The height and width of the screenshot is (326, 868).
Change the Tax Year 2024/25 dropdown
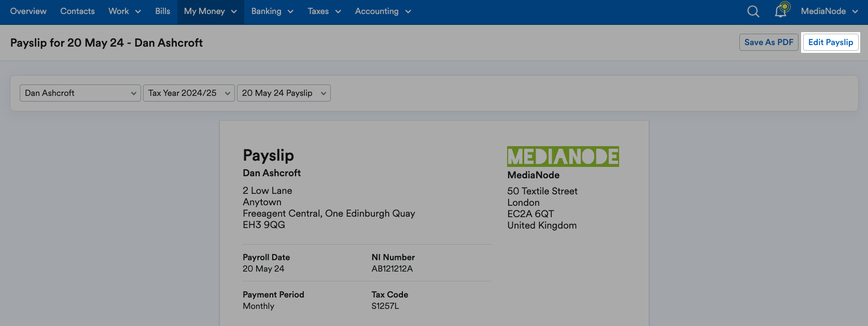[x=189, y=93]
